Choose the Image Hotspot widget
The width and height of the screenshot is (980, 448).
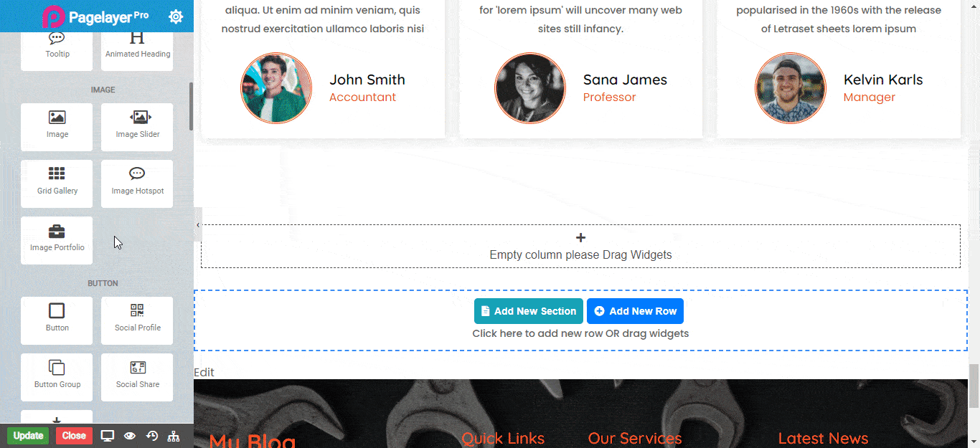pyautogui.click(x=137, y=184)
